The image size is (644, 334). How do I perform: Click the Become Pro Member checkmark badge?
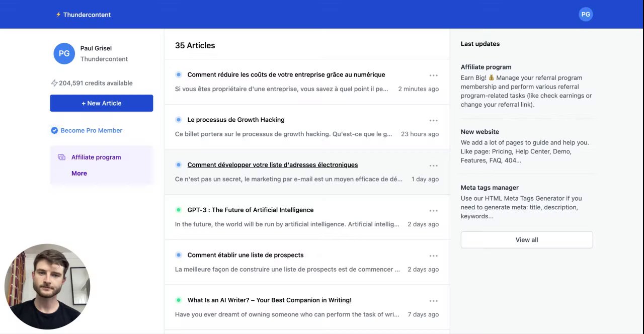click(54, 130)
